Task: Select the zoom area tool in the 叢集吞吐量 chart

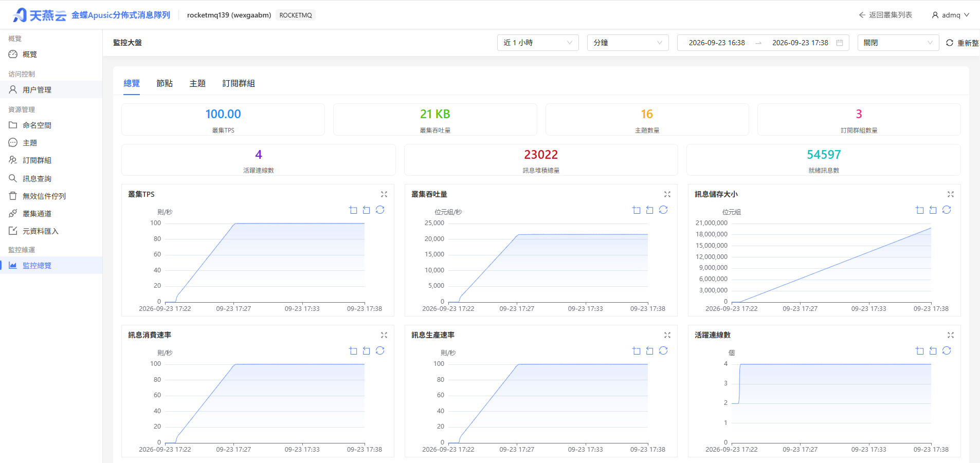Action: click(x=637, y=210)
